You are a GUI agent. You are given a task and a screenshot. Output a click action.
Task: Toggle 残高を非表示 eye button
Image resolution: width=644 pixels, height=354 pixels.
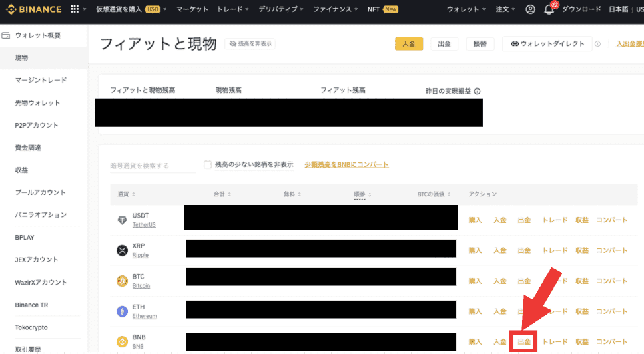tap(250, 43)
